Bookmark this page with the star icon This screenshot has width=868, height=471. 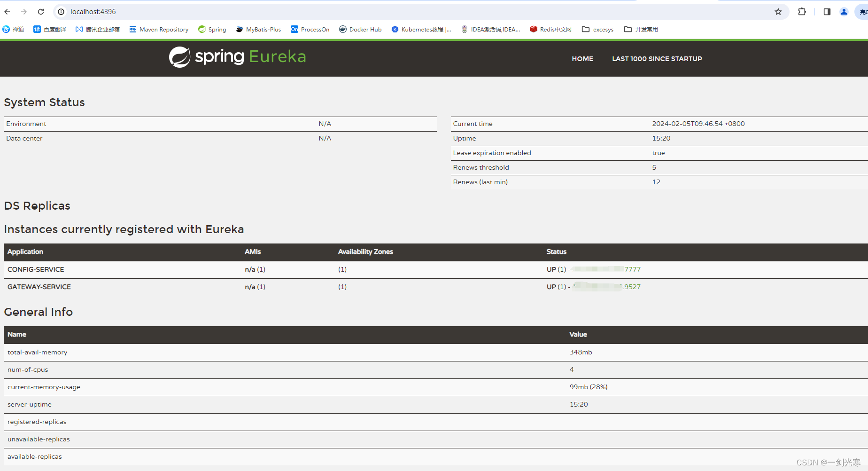[778, 12]
